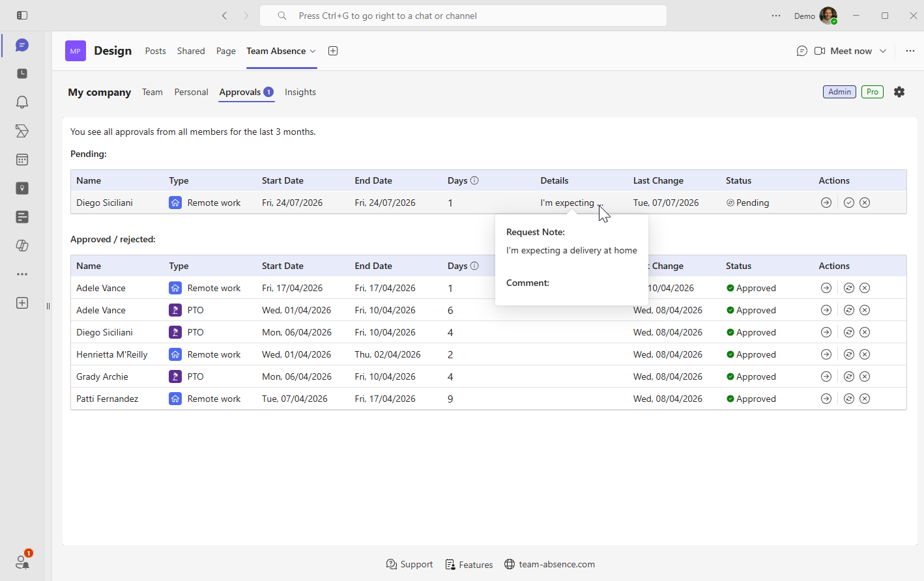The image size is (924, 581).
Task: Reset status for Grady Archie PTO
Action: click(849, 376)
